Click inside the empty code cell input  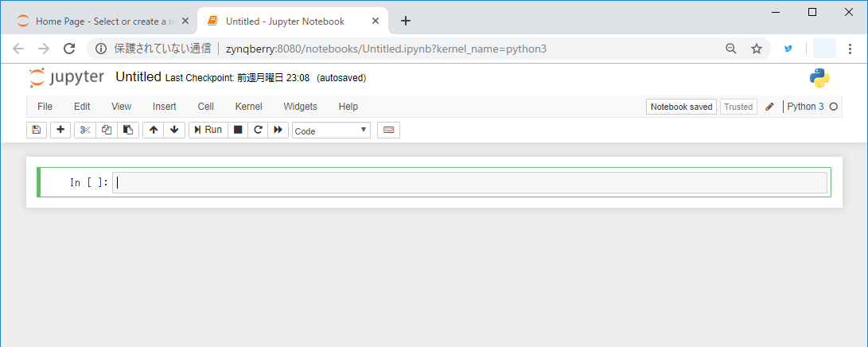pos(469,183)
